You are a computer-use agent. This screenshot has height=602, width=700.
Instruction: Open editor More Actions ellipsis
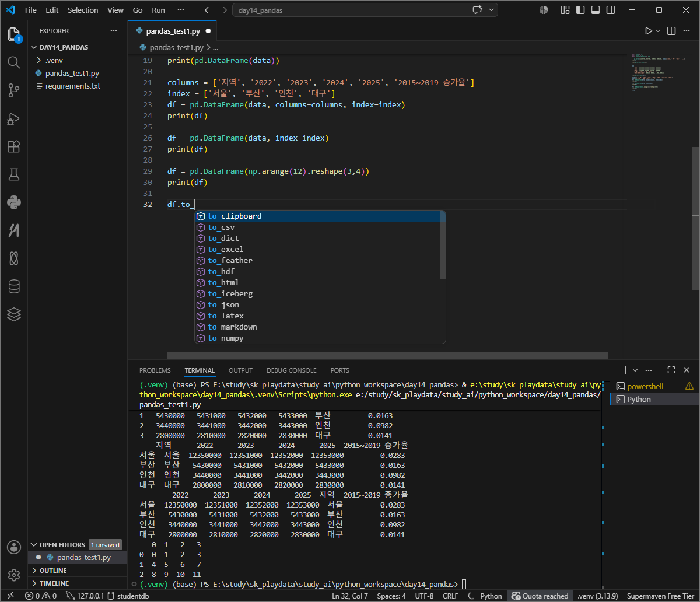point(687,31)
